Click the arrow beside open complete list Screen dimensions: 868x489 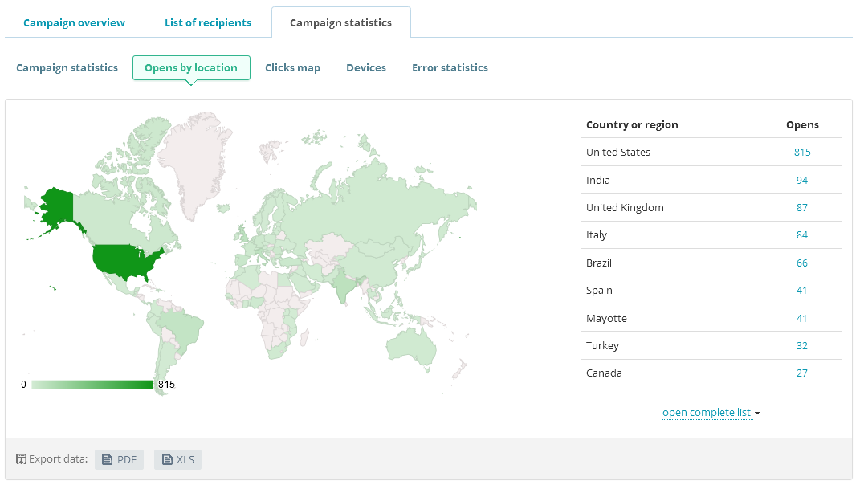pos(757,414)
